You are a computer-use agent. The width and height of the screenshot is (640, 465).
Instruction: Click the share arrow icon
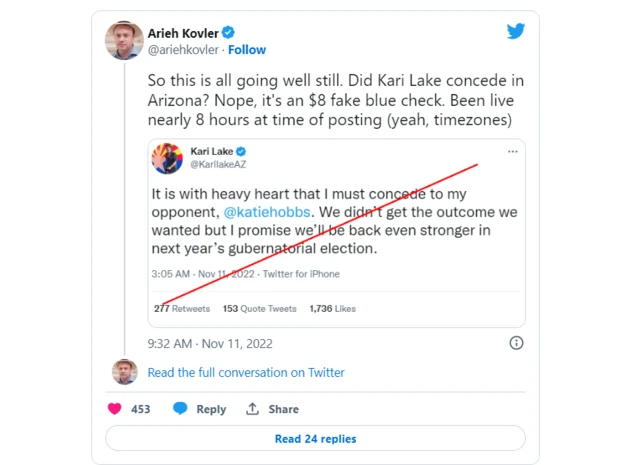(x=253, y=409)
